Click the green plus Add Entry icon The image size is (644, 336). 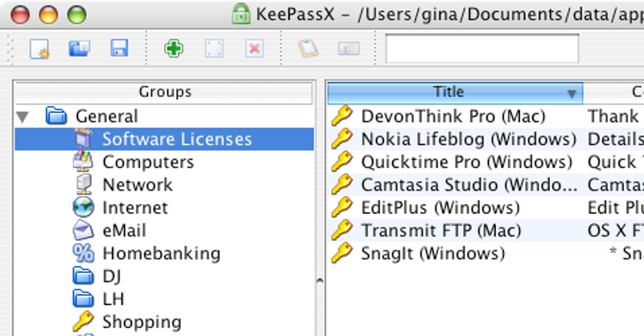pyautogui.click(x=173, y=48)
